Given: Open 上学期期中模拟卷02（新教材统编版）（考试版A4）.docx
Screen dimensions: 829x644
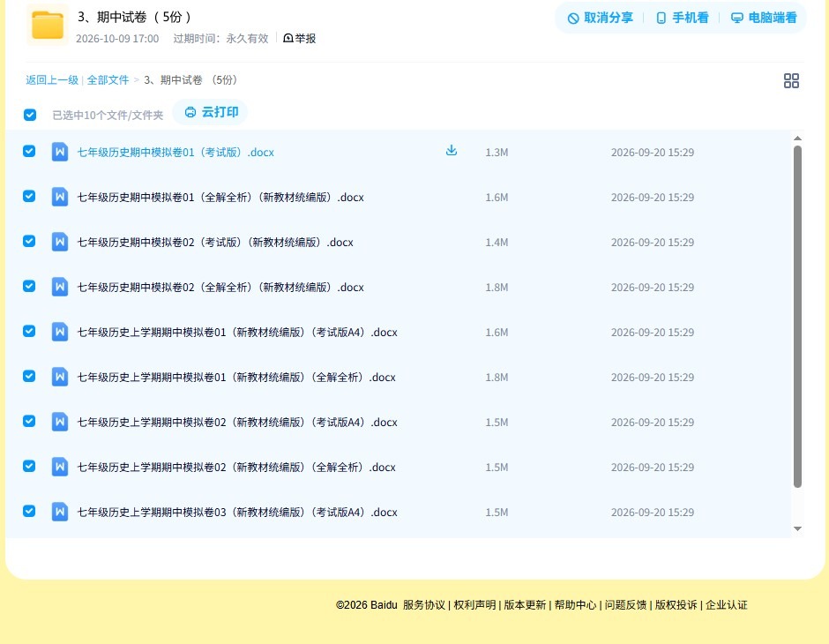Looking at the screenshot, I should pyautogui.click(x=237, y=422).
